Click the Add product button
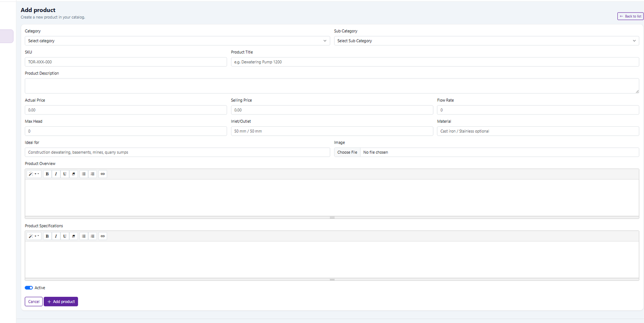This screenshot has width=644, height=323. (x=61, y=302)
